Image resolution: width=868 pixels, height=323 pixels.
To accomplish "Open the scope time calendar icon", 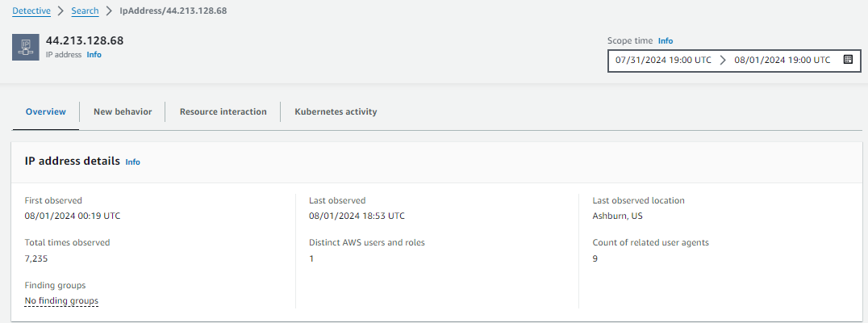I will pyautogui.click(x=848, y=59).
